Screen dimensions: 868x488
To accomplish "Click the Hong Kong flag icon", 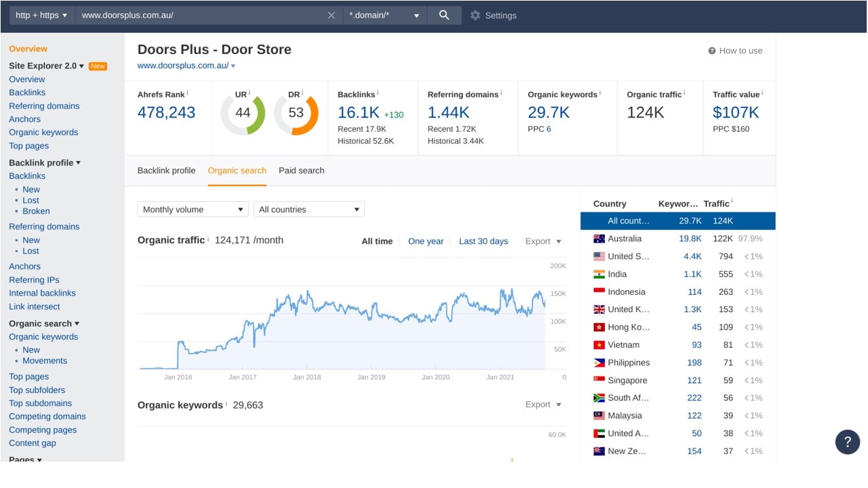I will coord(599,327).
